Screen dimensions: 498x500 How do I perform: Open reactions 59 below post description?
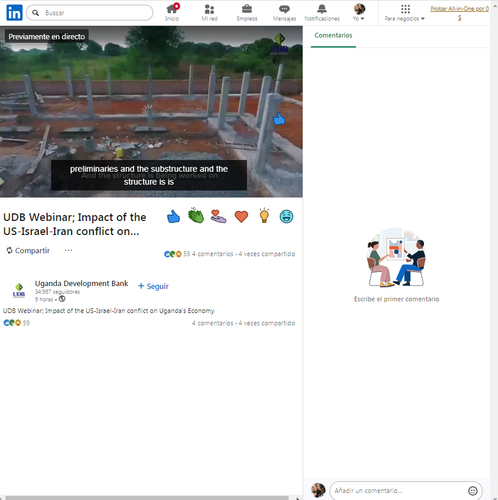[16, 323]
